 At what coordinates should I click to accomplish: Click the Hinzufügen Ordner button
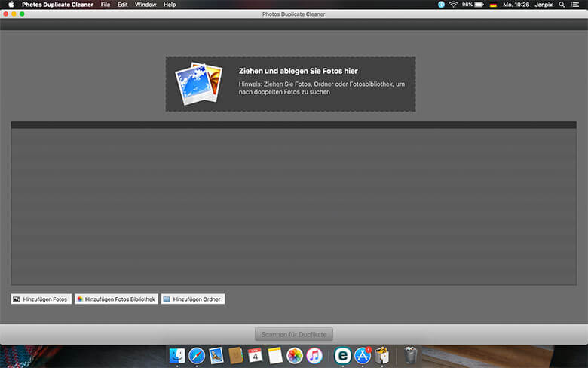[193, 299]
